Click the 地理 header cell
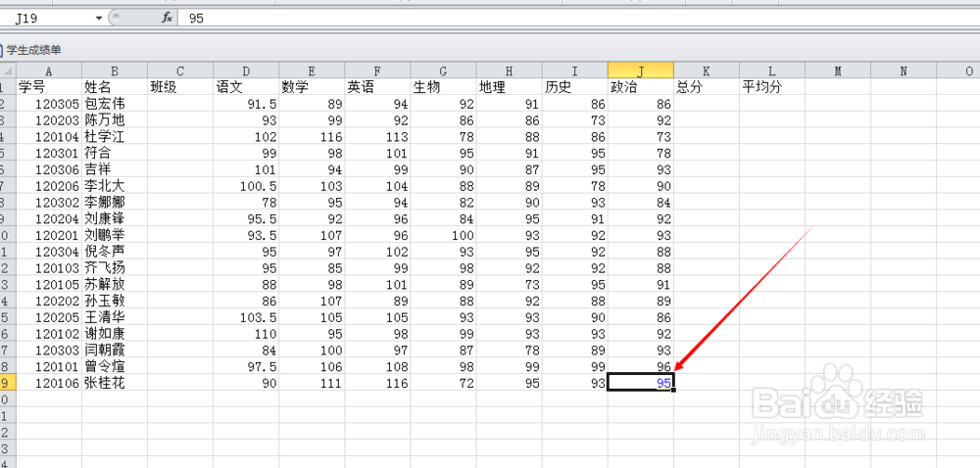Viewport: 980px width, 468px height. (509, 87)
